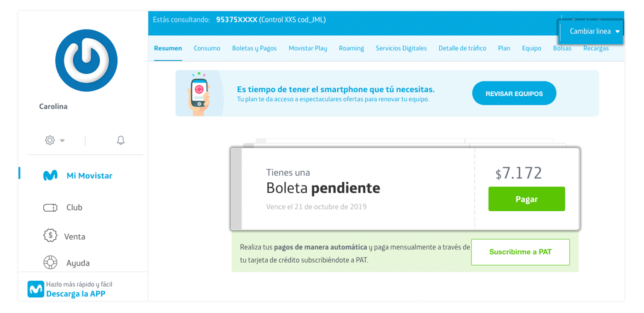Click Carolina's blue profile avatar

coord(86,60)
